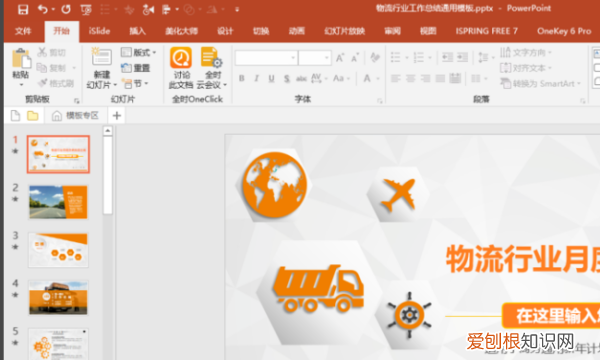This screenshot has width=600, height=360.
Task: Apply font color A button
Action: 367,78
